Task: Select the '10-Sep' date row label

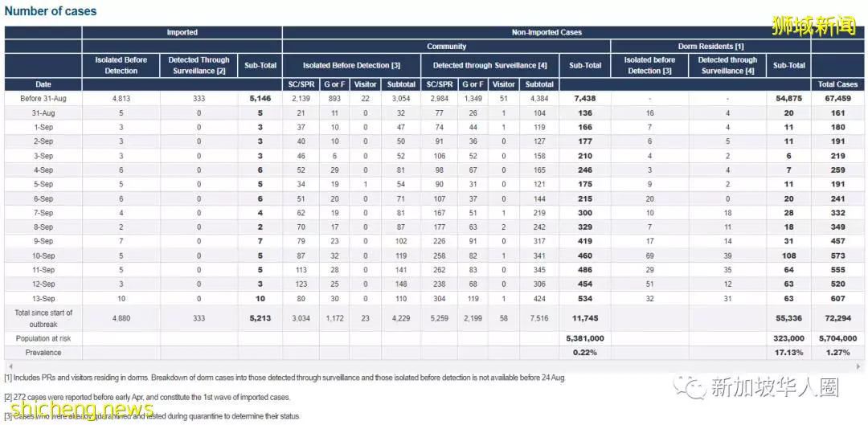Action: [x=43, y=255]
